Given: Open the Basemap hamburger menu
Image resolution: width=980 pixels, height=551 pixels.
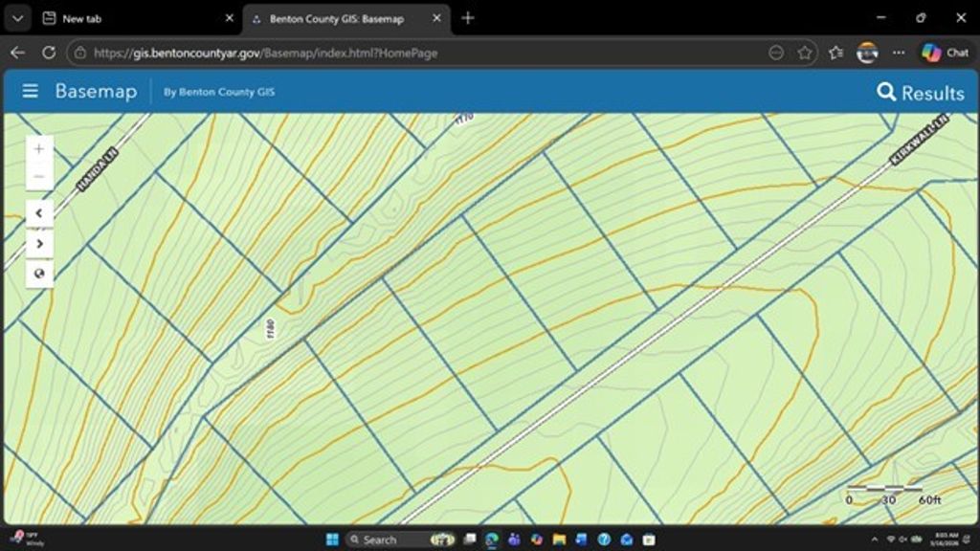Looking at the screenshot, I should coord(31,91).
